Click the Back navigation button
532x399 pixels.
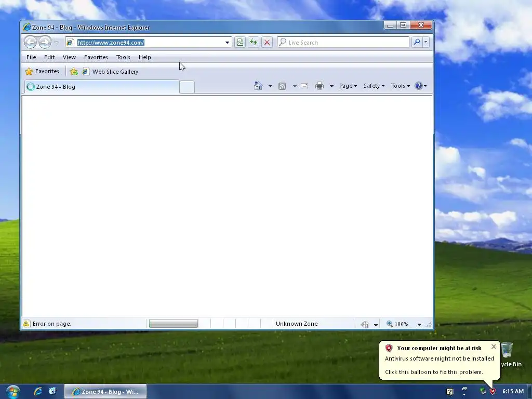tap(30, 43)
